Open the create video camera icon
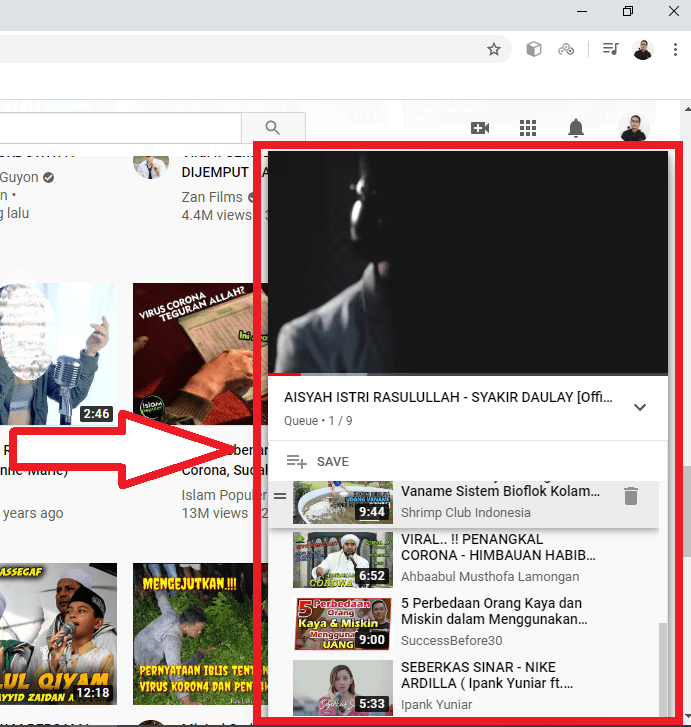 (480, 128)
